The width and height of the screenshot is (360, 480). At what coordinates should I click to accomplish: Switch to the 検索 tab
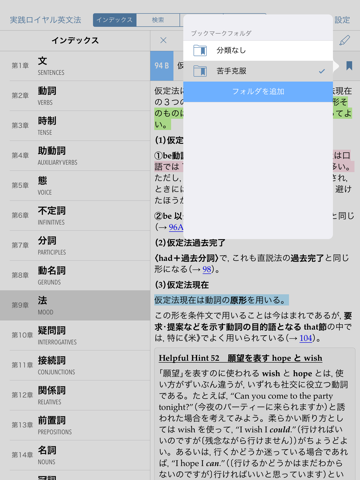(158, 20)
